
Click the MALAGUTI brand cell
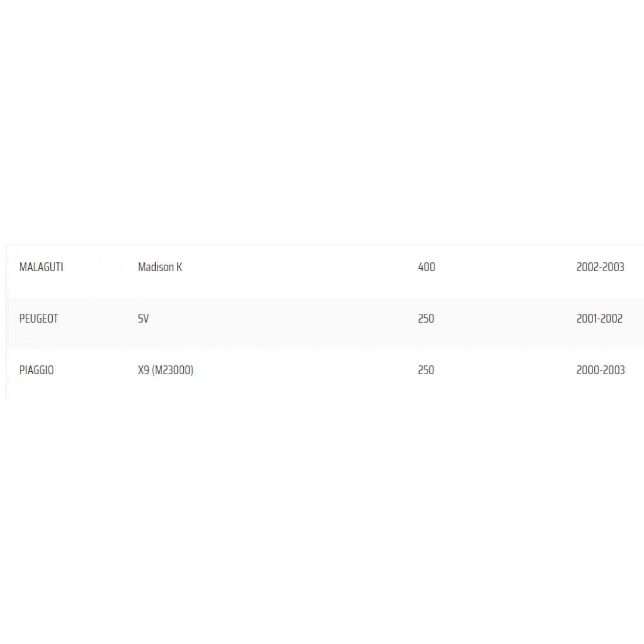click(x=41, y=267)
